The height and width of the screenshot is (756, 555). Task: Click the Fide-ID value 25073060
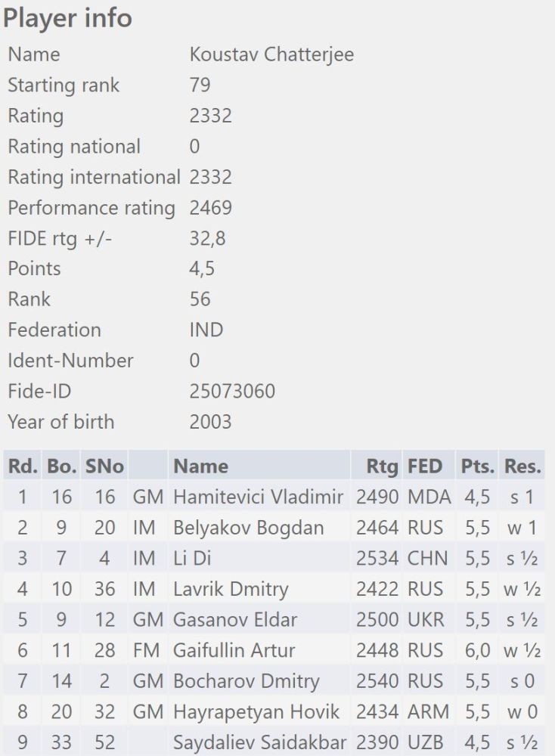click(232, 391)
